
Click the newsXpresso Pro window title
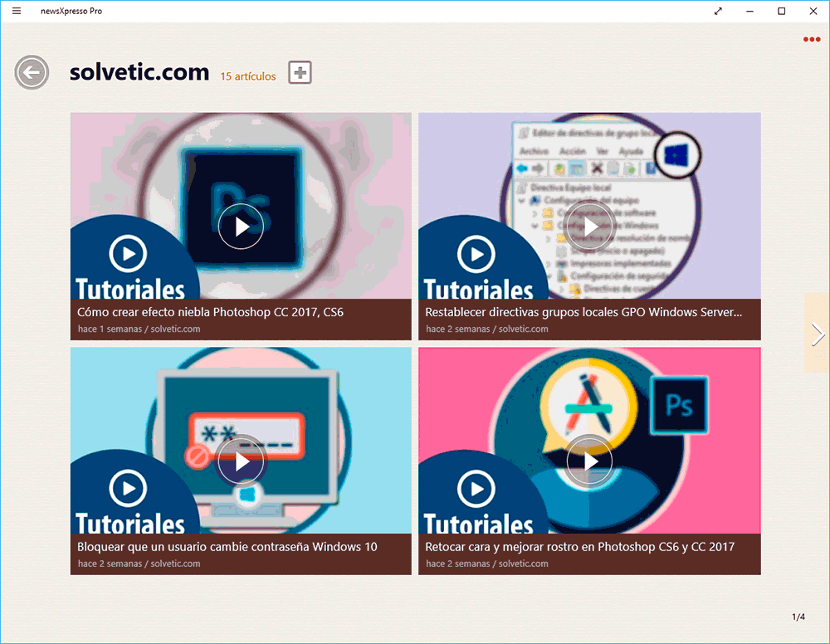[x=71, y=11]
